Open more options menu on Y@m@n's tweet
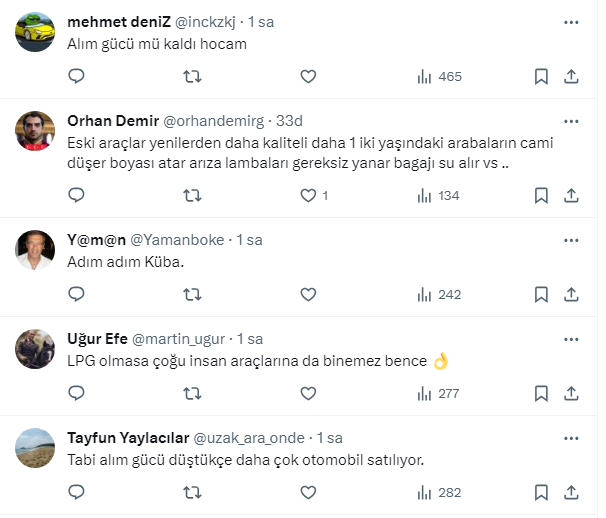The width and height of the screenshot is (606, 518). pyautogui.click(x=571, y=240)
